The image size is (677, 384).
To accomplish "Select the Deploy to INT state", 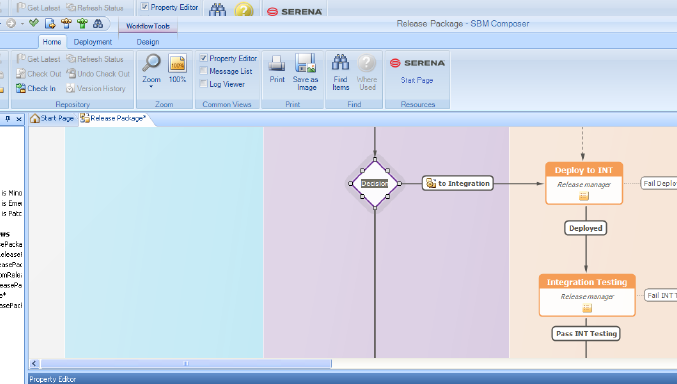I will pyautogui.click(x=584, y=183).
